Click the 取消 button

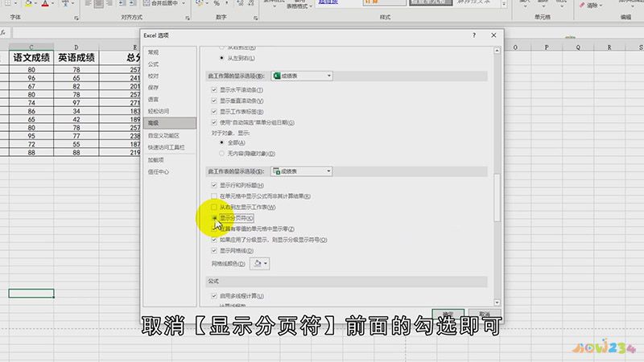(x=485, y=314)
